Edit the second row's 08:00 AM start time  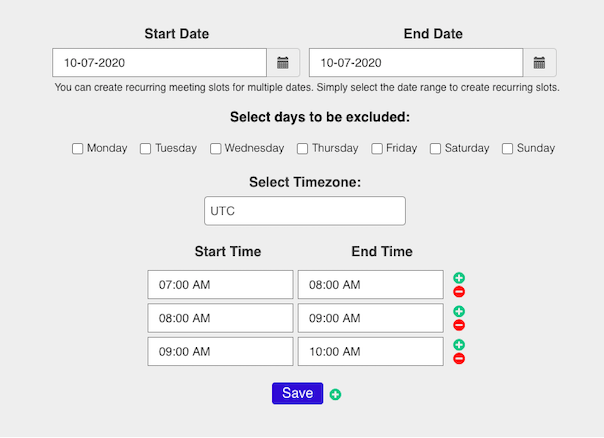point(220,318)
